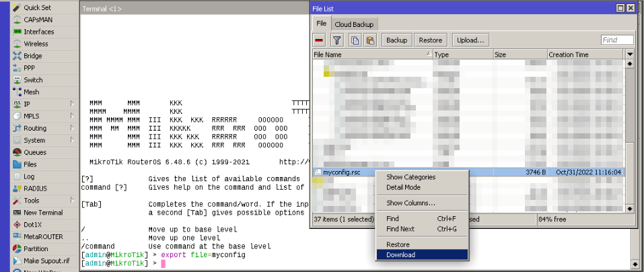Choose Find in the context menu
The width and height of the screenshot is (644, 272).
point(422,219)
